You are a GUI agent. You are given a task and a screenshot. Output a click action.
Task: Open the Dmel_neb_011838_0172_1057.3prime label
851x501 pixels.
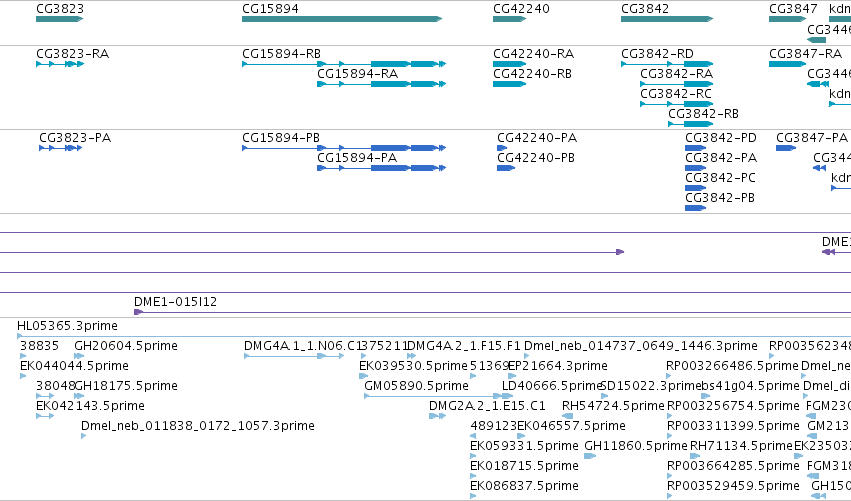pyautogui.click(x=198, y=426)
